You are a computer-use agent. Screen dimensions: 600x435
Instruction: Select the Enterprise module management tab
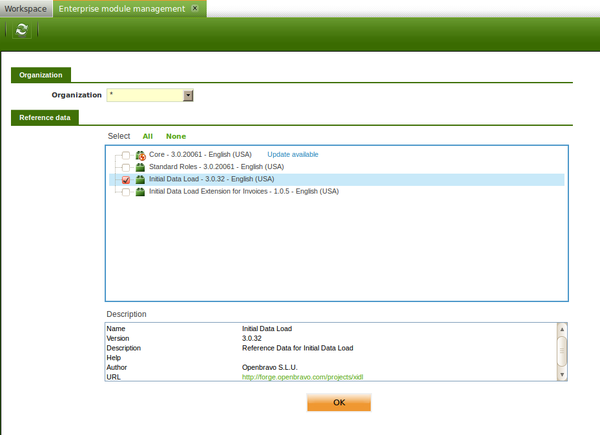coord(120,8)
